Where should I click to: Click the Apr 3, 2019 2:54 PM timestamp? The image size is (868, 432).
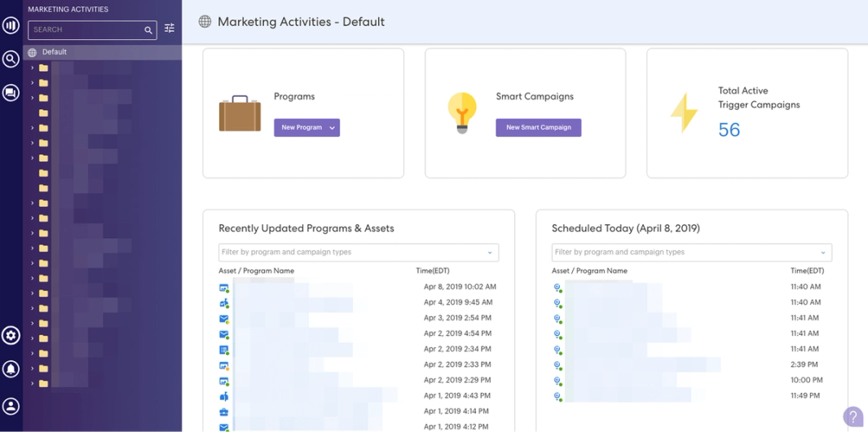click(457, 318)
